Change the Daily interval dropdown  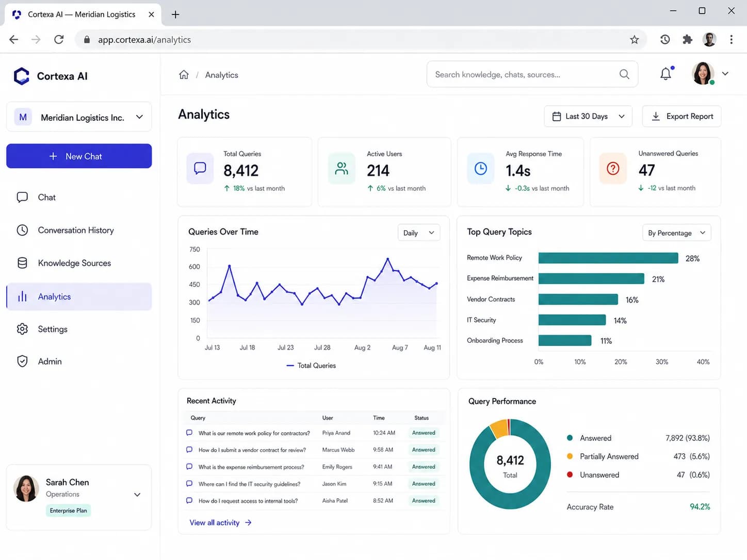point(419,233)
